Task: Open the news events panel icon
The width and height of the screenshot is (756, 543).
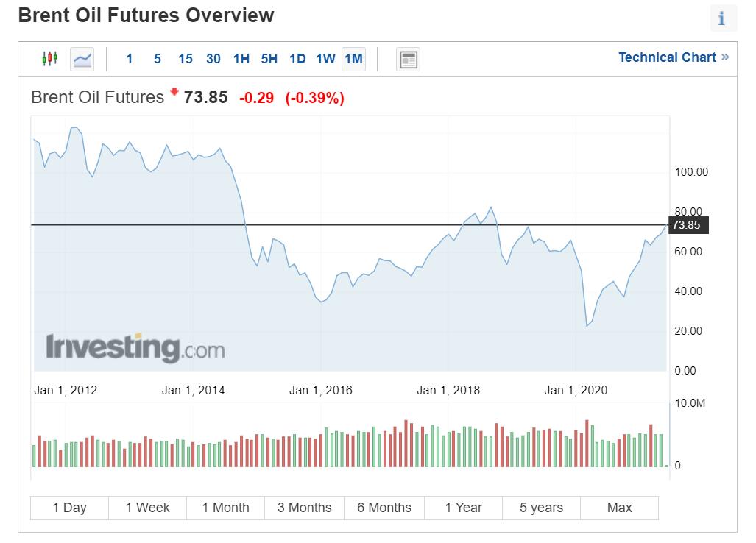Action: pyautogui.click(x=407, y=59)
